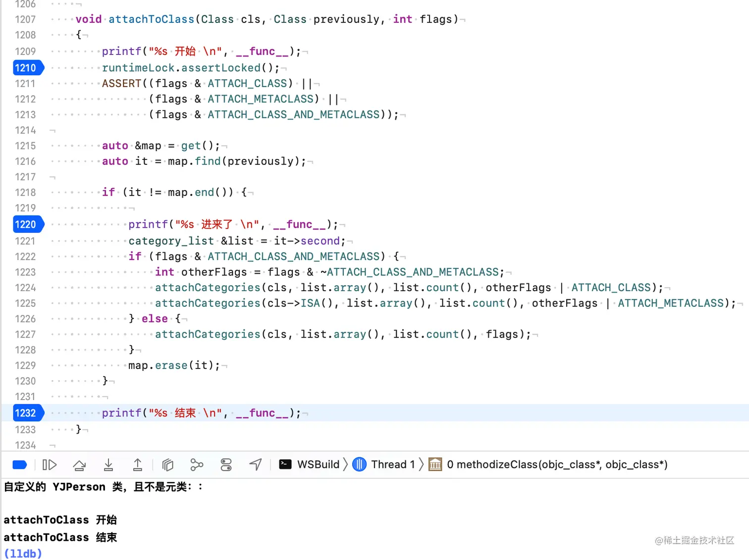Open Environment Overrides in the debug bar
This screenshot has height=560, width=749.
click(x=226, y=464)
